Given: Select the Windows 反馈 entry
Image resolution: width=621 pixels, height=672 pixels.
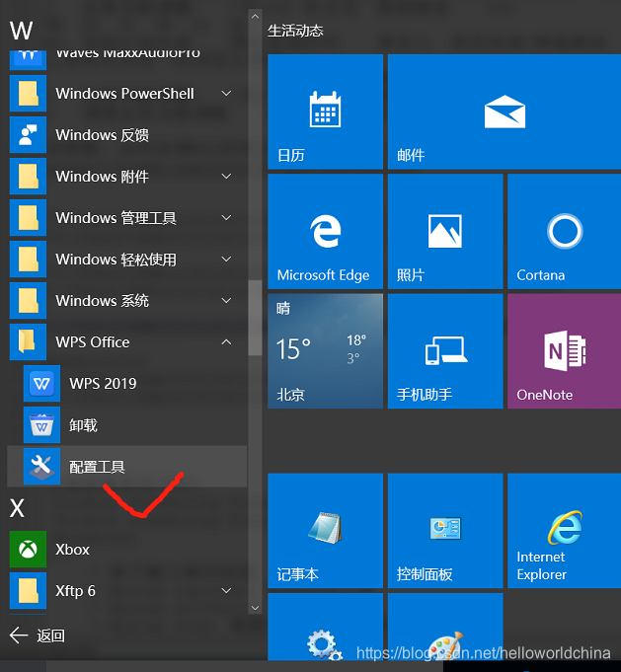Looking at the screenshot, I should tap(127, 135).
